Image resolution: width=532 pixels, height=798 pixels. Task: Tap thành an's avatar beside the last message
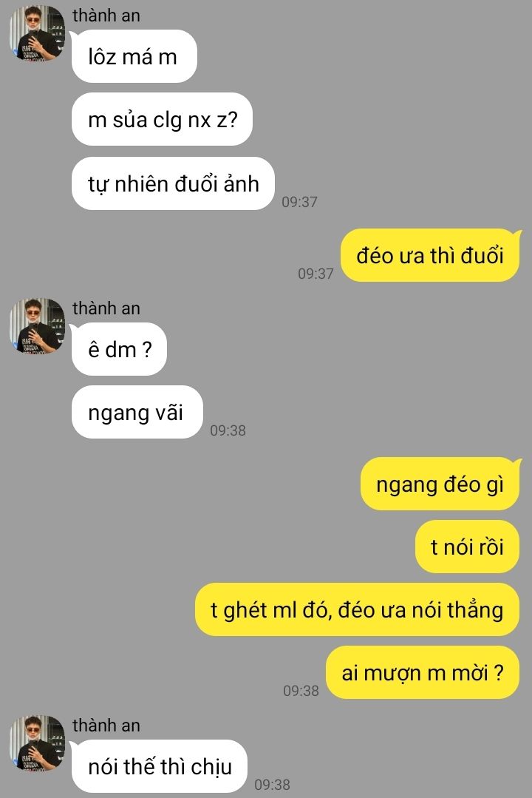(37, 743)
